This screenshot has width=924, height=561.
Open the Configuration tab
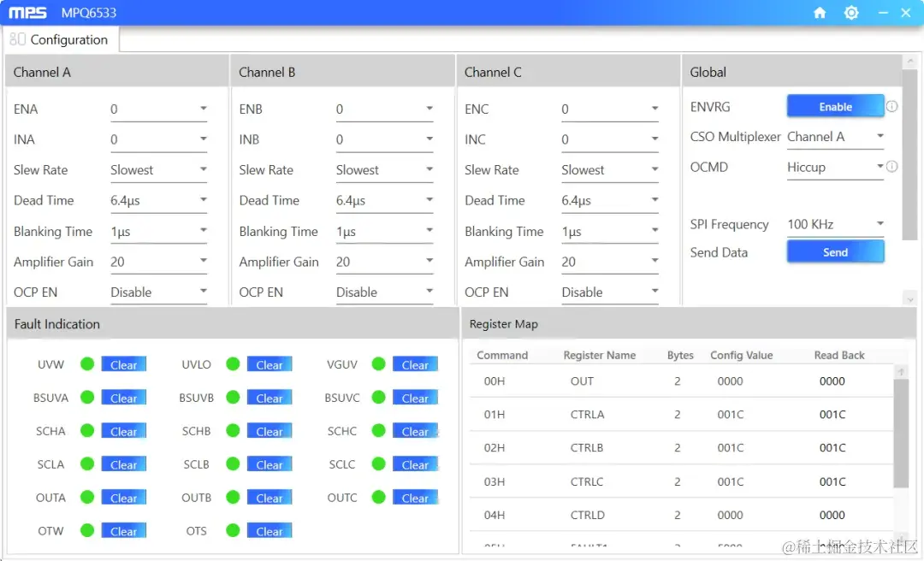click(62, 39)
